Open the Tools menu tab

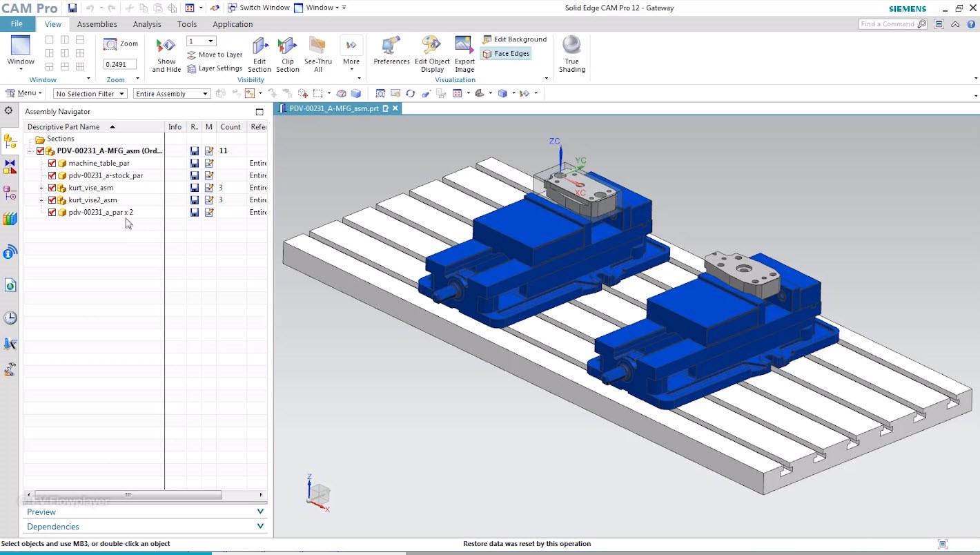(186, 23)
